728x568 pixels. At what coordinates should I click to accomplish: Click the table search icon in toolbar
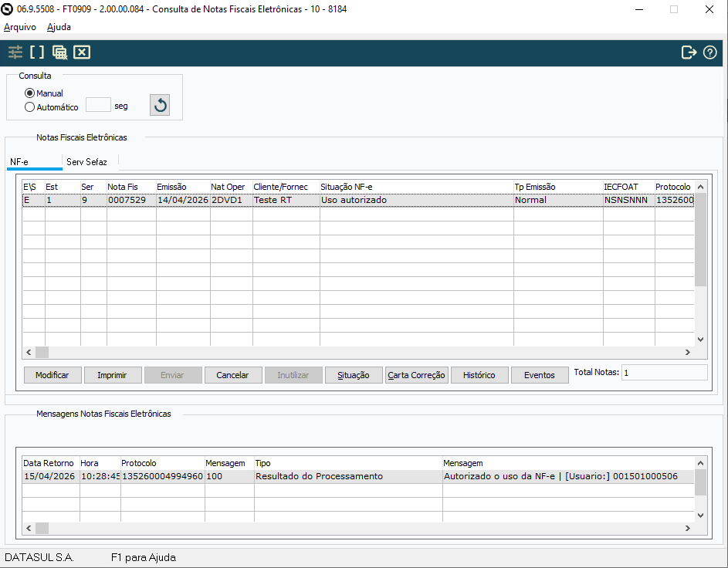[59, 52]
